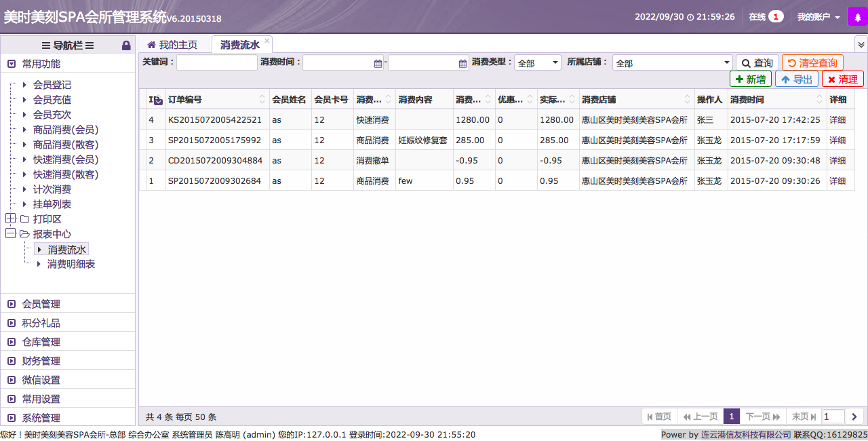
Task: Click the 查询 search button
Action: pyautogui.click(x=757, y=63)
